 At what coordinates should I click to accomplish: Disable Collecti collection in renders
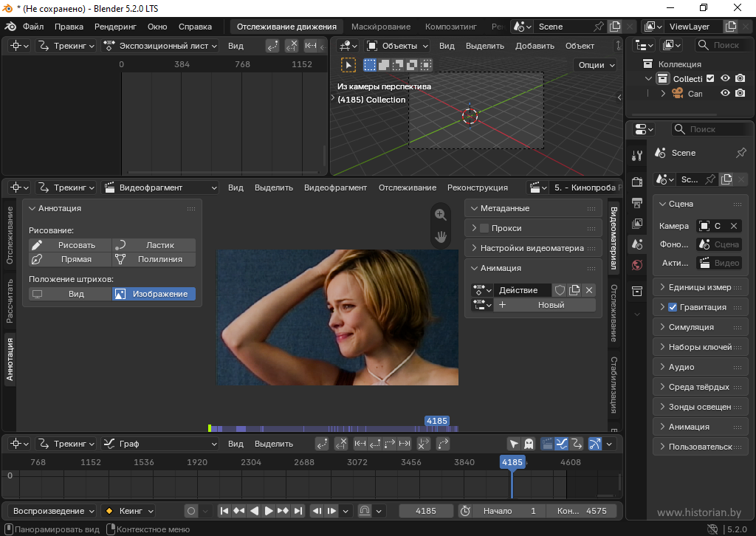[x=740, y=78]
